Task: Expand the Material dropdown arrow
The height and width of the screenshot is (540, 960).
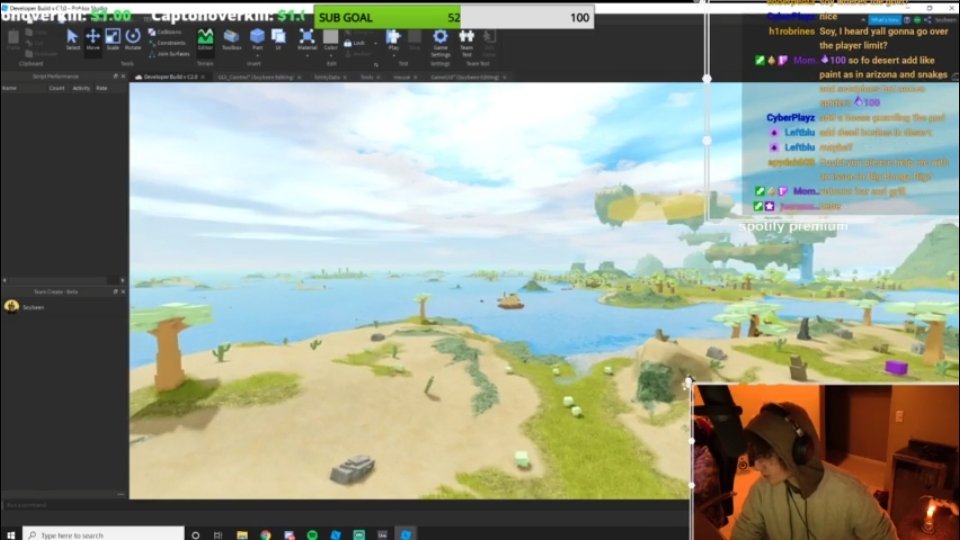Action: pyautogui.click(x=307, y=55)
